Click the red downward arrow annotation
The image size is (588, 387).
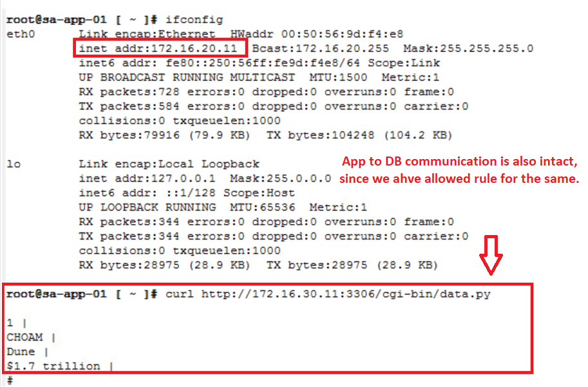tap(491, 255)
